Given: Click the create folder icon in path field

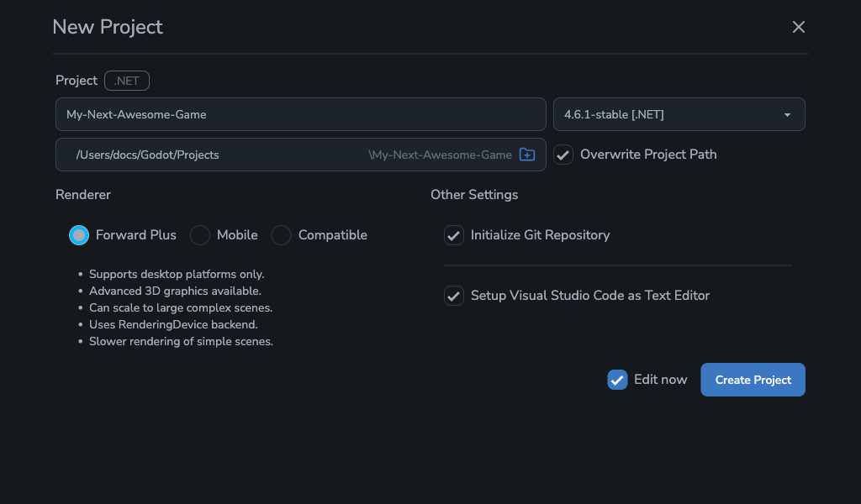Looking at the screenshot, I should pyautogui.click(x=527, y=155).
